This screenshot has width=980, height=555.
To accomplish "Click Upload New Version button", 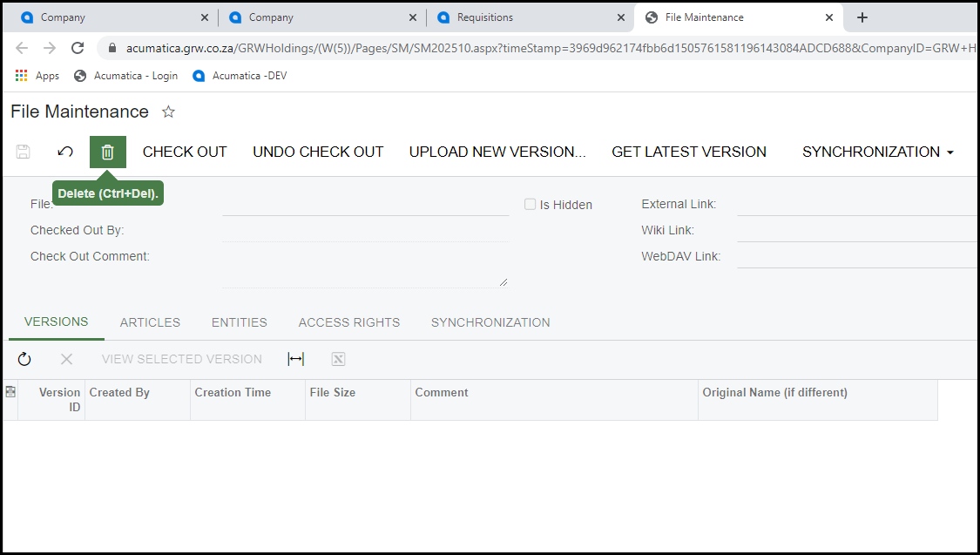I will point(497,152).
